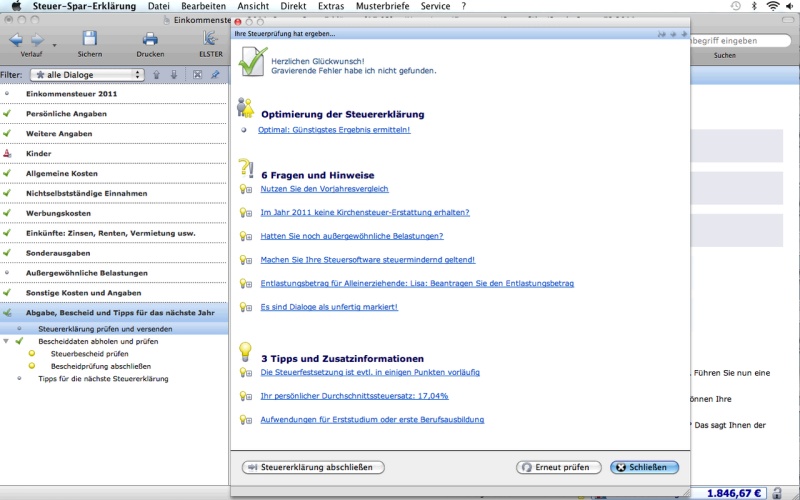
Task: Select 'Bescheidprüfung abschließen' sub-item
Action: (x=101, y=366)
